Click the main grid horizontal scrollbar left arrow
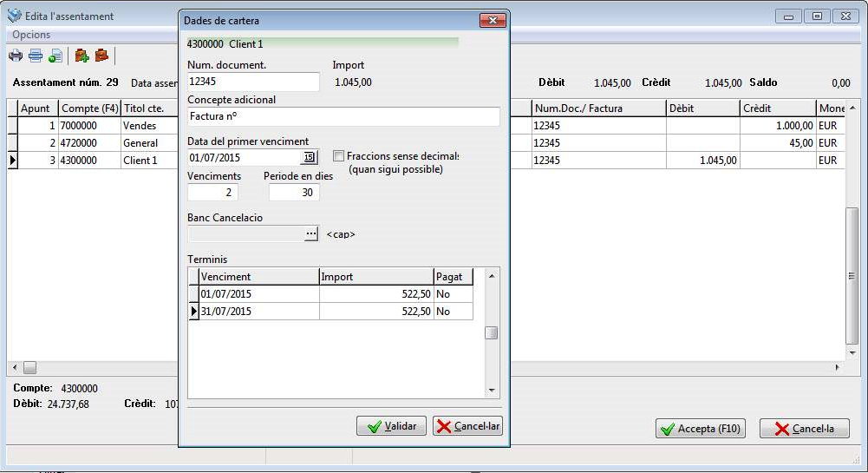The image size is (868, 473). coord(15,367)
